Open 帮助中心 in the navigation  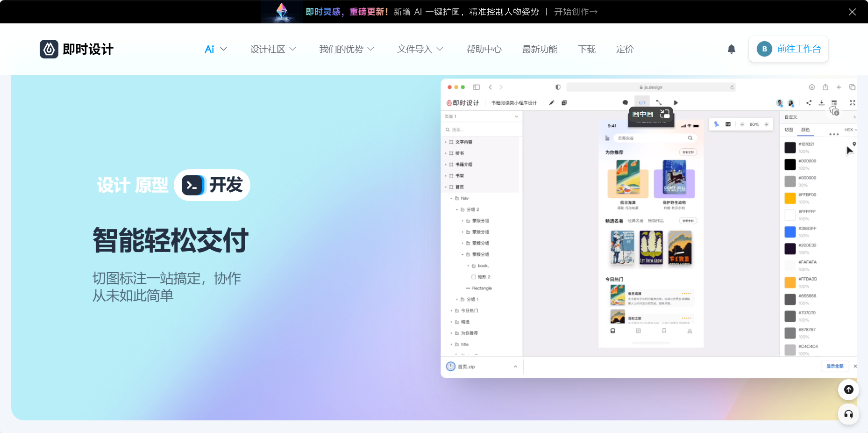(x=484, y=49)
